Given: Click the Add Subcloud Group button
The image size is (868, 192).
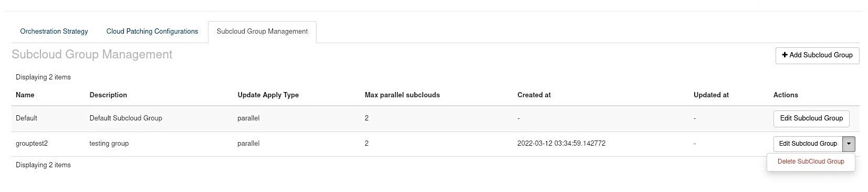Looking at the screenshot, I should [x=817, y=55].
